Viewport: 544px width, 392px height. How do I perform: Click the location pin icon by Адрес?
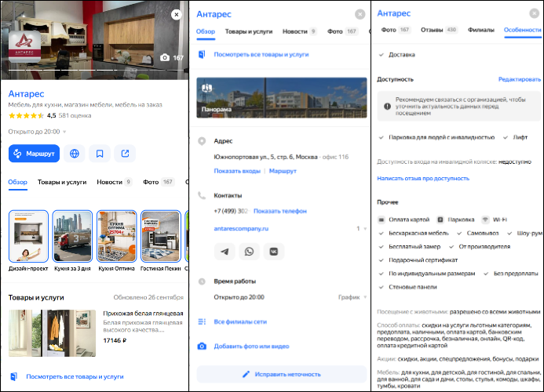click(x=202, y=141)
